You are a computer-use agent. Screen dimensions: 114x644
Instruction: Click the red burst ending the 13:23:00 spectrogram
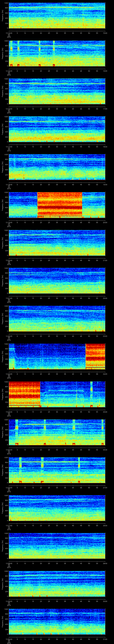point(95,356)
